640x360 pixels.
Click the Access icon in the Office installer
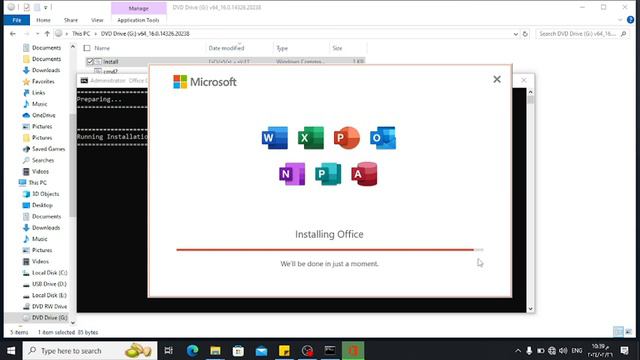coord(364,174)
